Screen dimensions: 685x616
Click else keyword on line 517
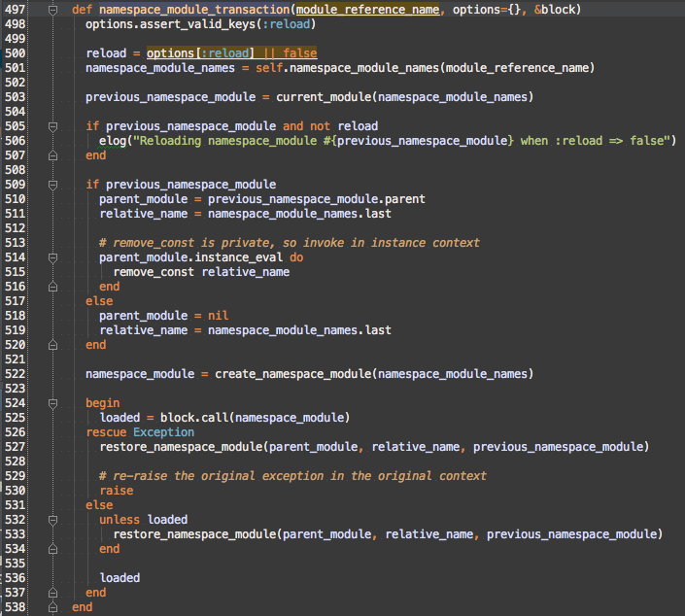click(x=99, y=301)
